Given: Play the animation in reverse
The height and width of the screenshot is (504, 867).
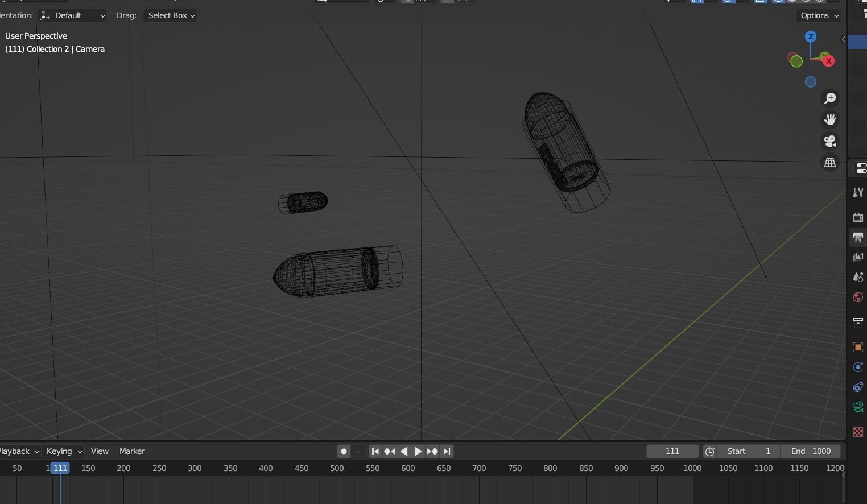Looking at the screenshot, I should coord(404,451).
